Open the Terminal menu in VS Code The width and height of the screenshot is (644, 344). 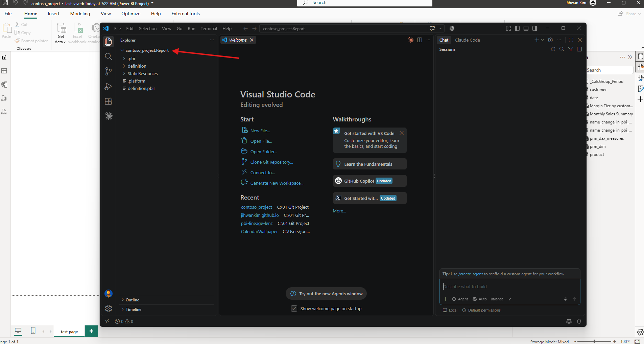[x=209, y=28]
